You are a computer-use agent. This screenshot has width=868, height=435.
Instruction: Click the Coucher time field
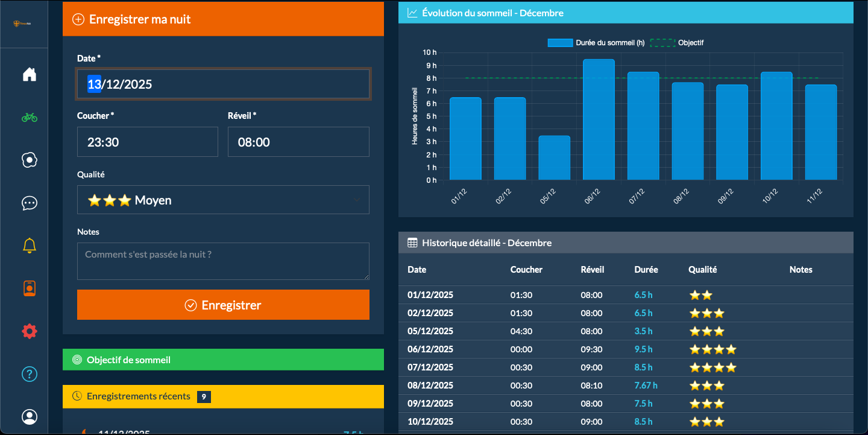[x=147, y=142]
